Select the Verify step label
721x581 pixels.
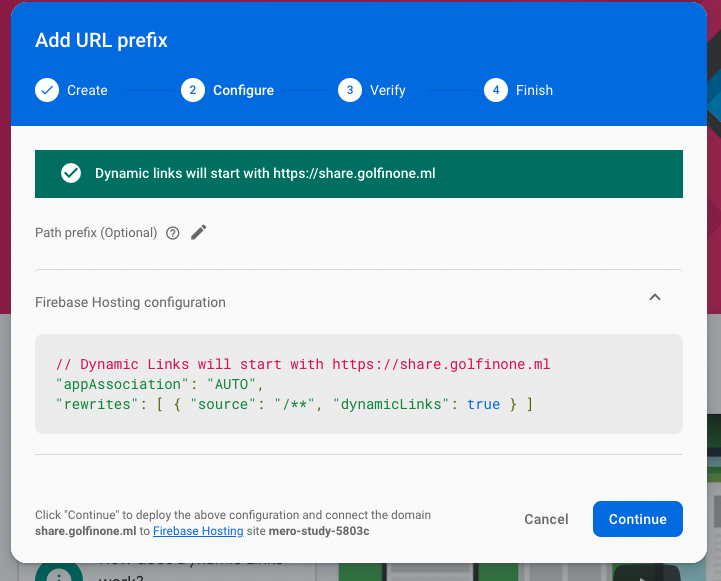point(388,91)
